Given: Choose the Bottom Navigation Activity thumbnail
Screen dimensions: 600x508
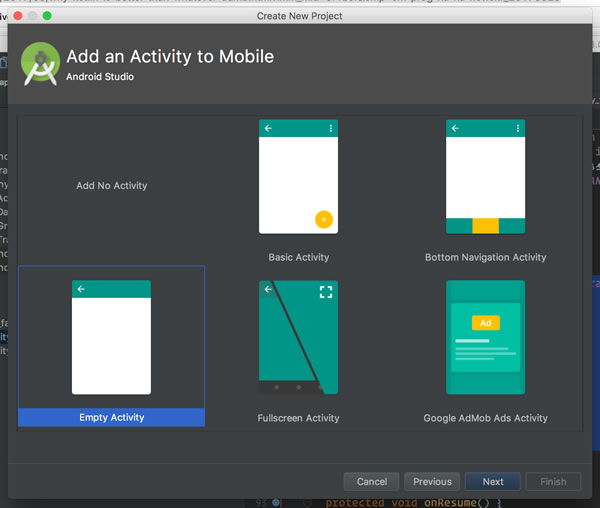Looking at the screenshot, I should [x=485, y=177].
